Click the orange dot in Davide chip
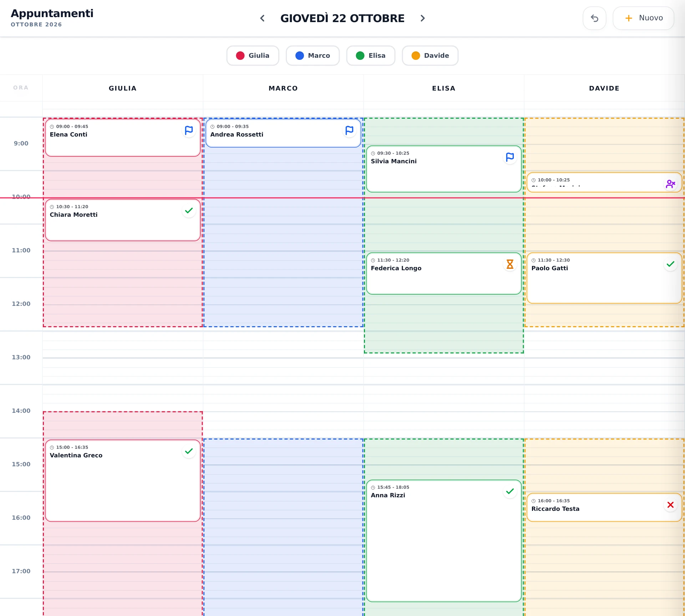The image size is (685, 616). click(x=416, y=56)
